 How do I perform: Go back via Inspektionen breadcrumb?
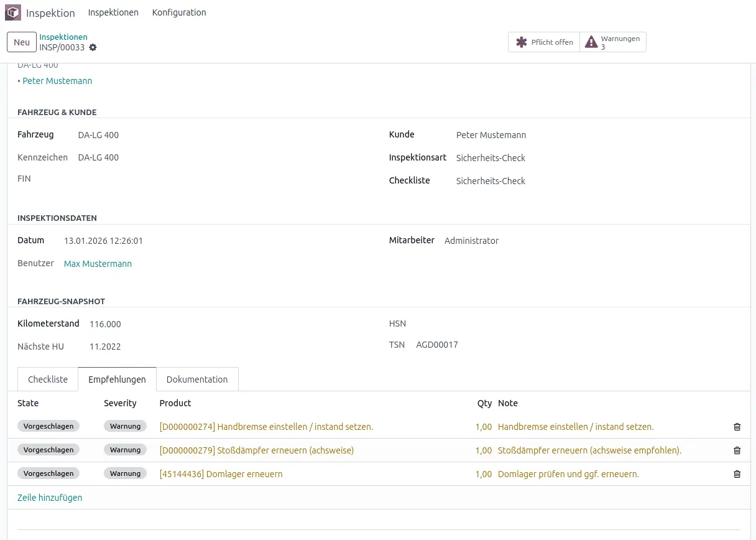click(x=63, y=37)
